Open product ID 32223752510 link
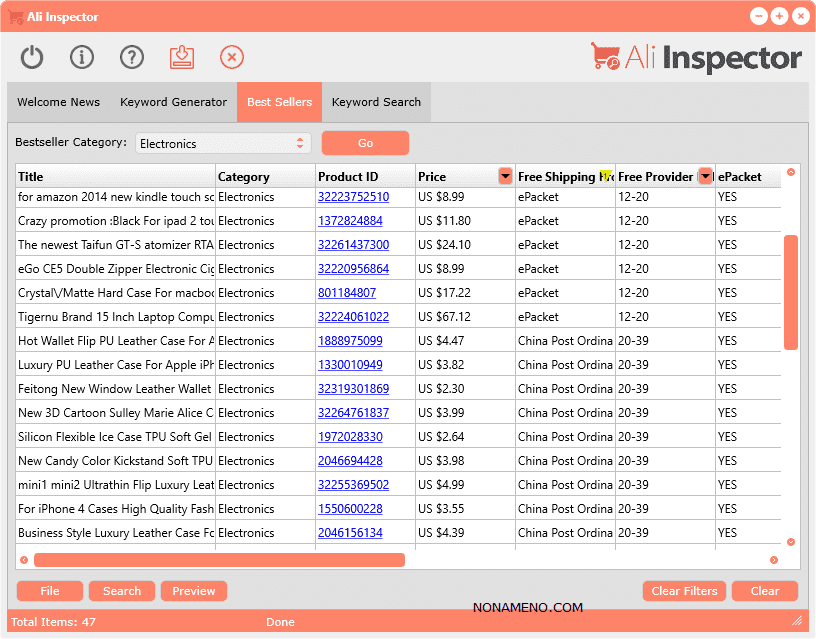This screenshot has height=639, width=816. pos(353,197)
